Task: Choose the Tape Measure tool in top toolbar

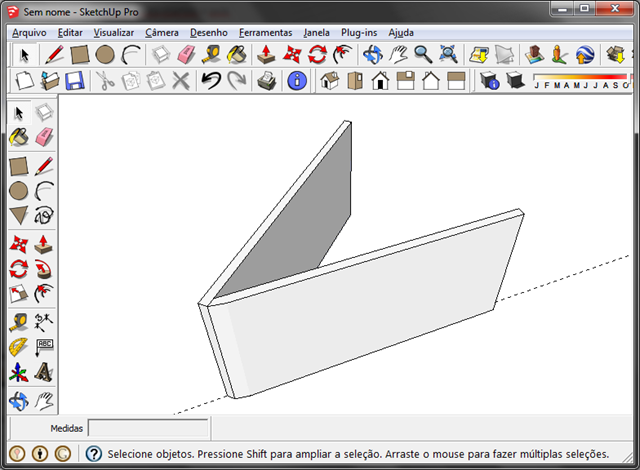Action: coord(211,55)
